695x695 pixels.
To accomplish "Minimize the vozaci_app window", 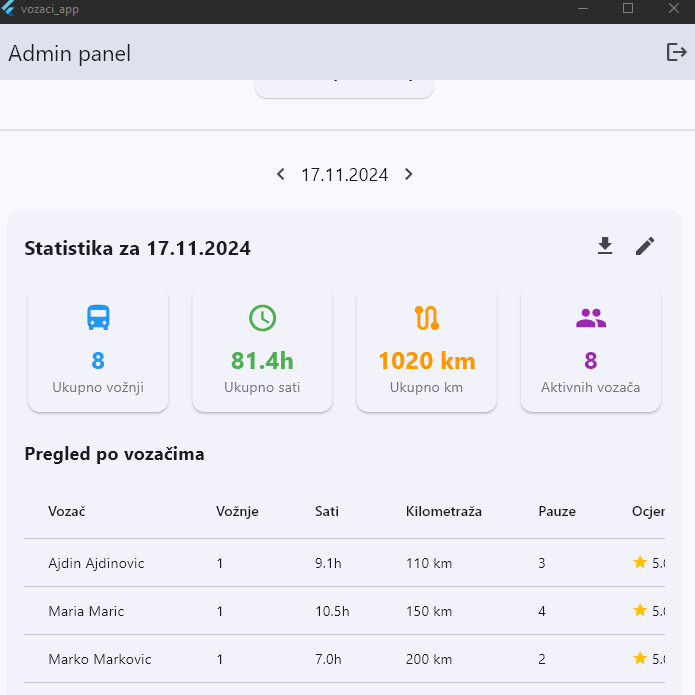I will point(583,8).
